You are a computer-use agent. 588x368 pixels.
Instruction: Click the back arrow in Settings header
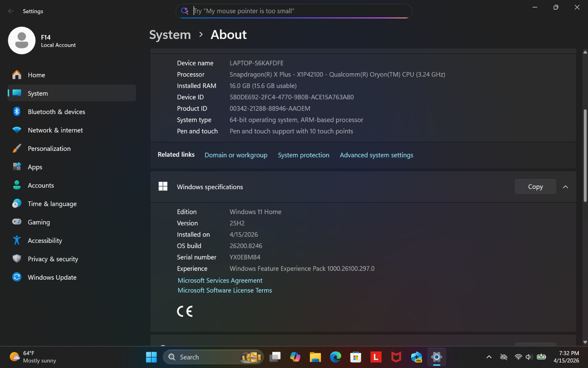pyautogui.click(x=11, y=11)
